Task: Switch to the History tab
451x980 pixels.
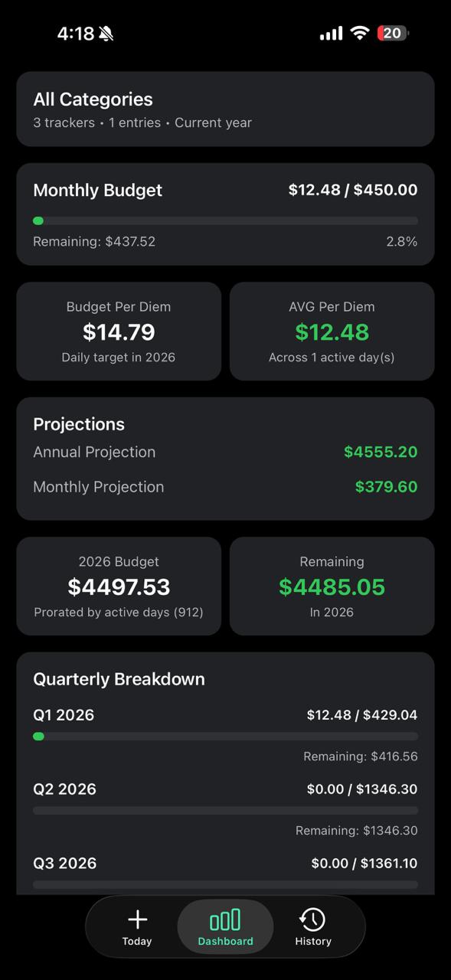Action: click(x=312, y=926)
